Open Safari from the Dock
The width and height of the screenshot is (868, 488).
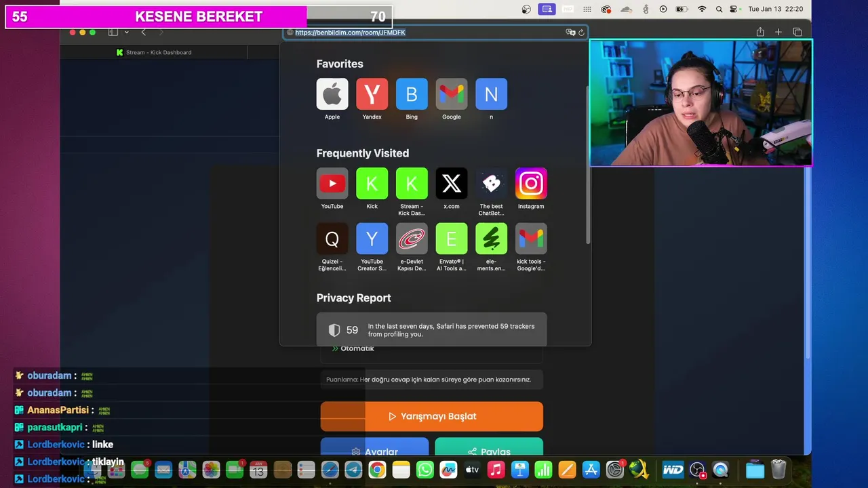330,469
